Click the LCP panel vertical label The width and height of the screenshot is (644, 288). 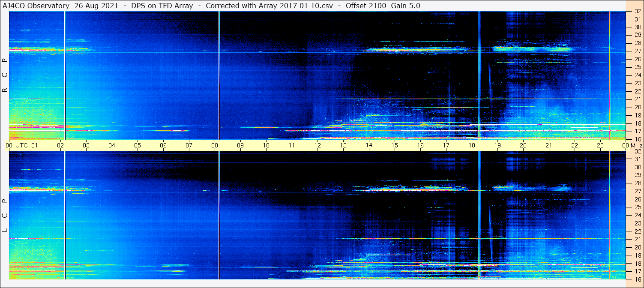[x=5, y=216]
